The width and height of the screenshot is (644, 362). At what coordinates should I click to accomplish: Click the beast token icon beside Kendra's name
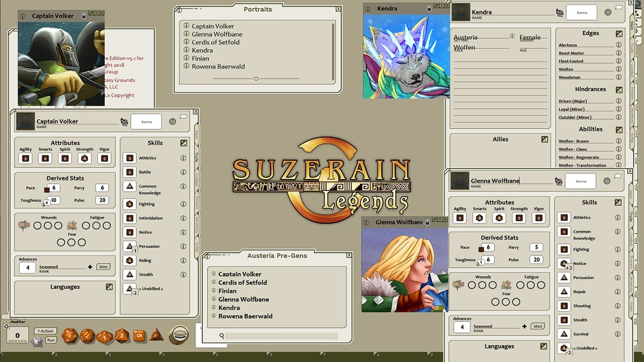coord(559,13)
